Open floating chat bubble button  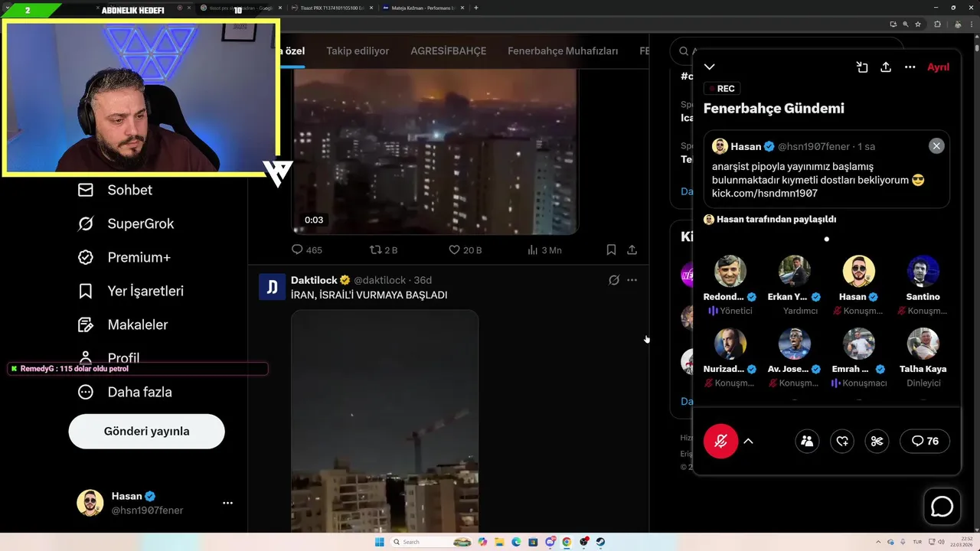coord(942,507)
